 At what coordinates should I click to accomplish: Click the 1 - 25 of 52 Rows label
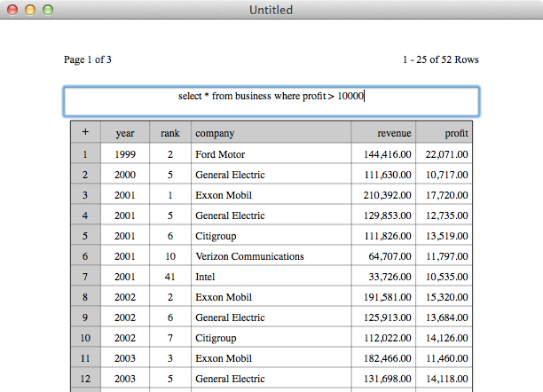(440, 59)
